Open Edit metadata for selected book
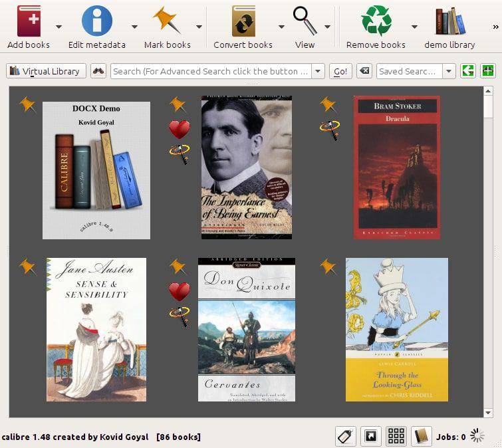502x448 pixels. pos(97,21)
